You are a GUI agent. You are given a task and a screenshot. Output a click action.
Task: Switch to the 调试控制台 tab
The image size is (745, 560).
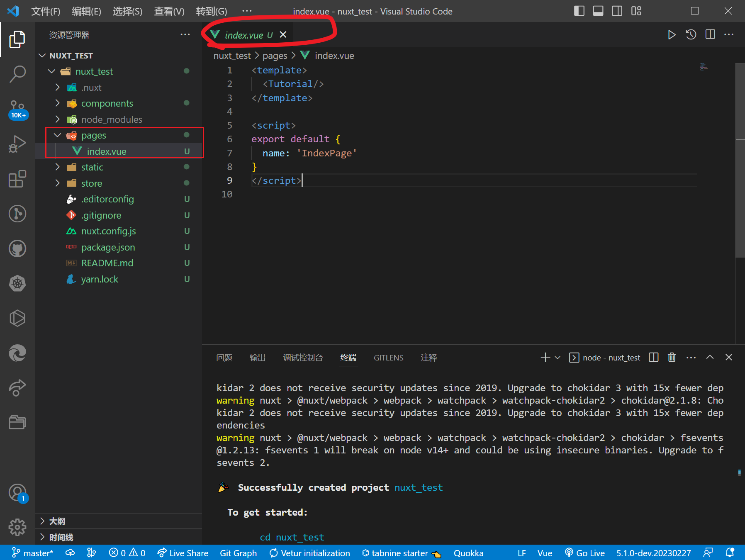pyautogui.click(x=303, y=358)
